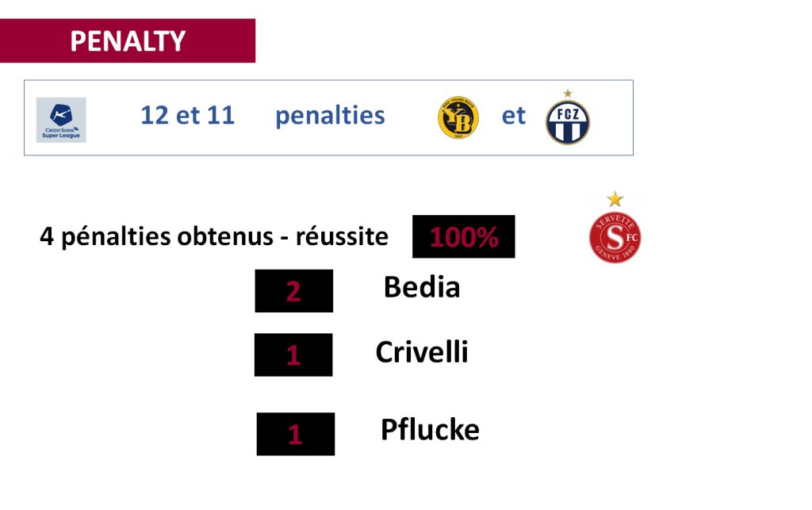Click the small star above FCZ crest

tap(567, 94)
